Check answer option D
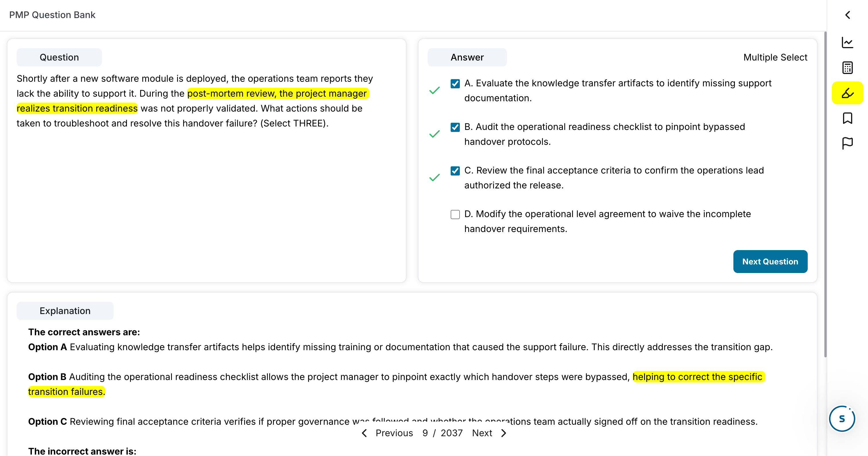This screenshot has width=868, height=456. click(x=455, y=215)
